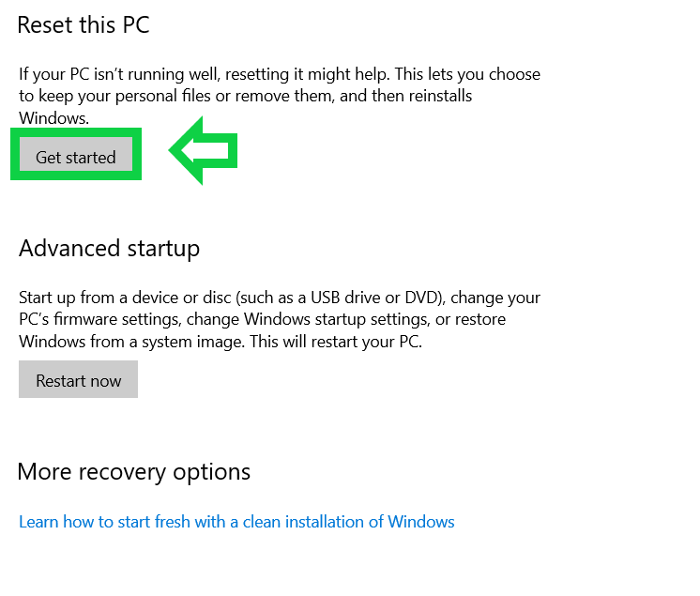Select the Advanced startup heading
This screenshot has height=596, width=700.
pyautogui.click(x=109, y=249)
